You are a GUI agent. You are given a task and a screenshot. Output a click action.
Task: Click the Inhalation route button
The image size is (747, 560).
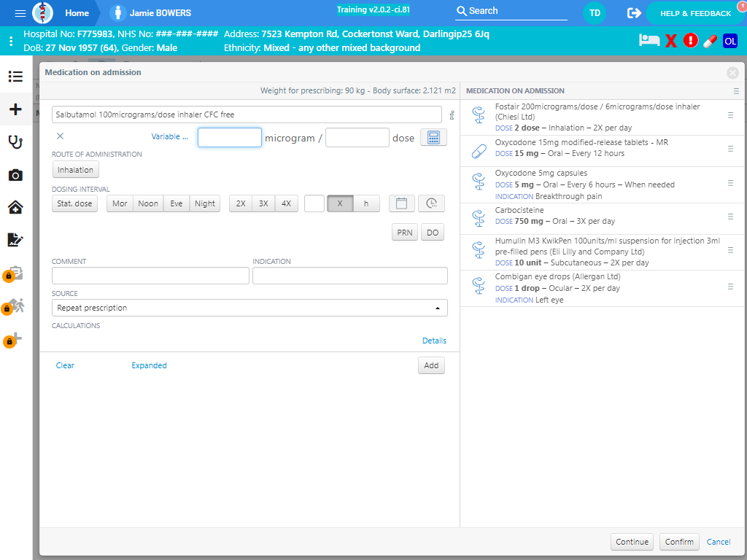point(75,170)
